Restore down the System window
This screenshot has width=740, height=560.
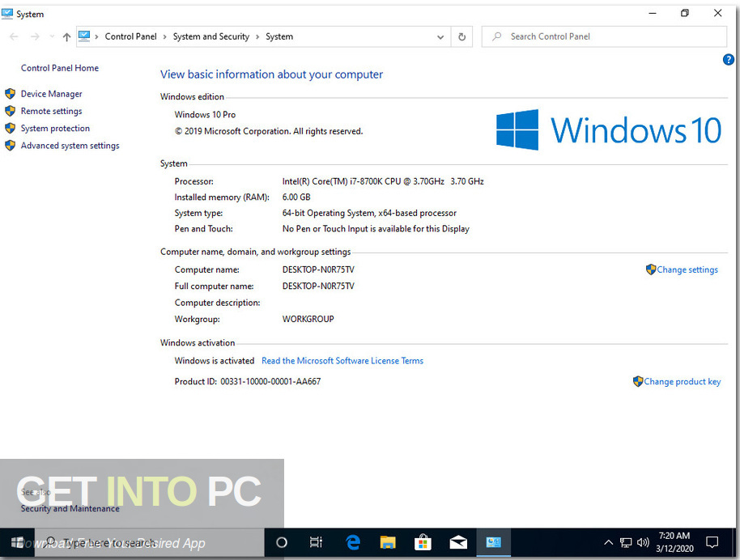pos(685,13)
